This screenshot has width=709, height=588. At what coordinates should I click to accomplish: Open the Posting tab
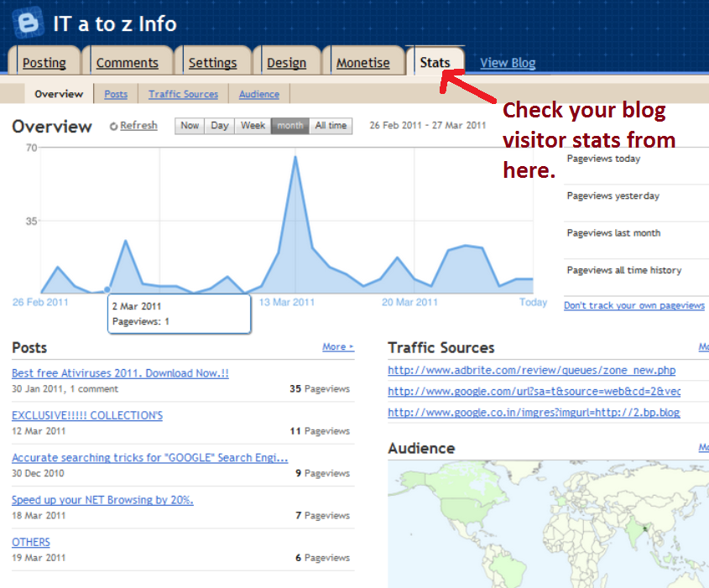point(44,62)
